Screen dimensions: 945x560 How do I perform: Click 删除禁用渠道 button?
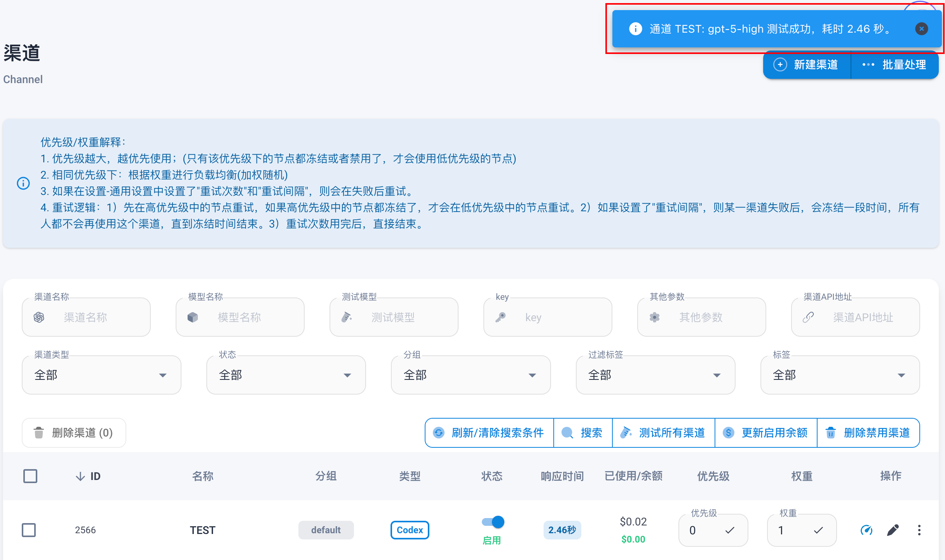[x=868, y=433]
